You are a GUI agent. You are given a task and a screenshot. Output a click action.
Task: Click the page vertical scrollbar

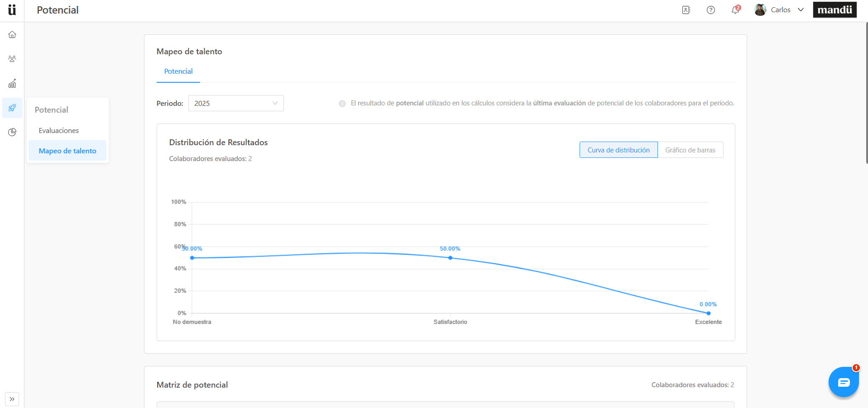tap(867, 93)
